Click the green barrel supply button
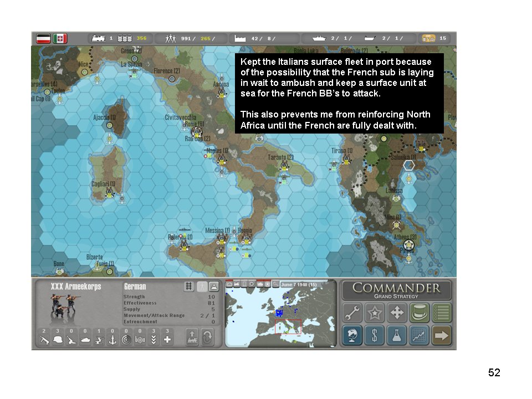This screenshot has width=532, height=399. pos(420,313)
